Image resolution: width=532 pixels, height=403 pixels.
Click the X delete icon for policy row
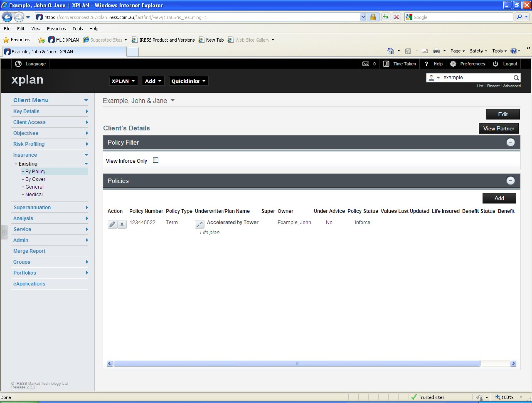coord(122,224)
